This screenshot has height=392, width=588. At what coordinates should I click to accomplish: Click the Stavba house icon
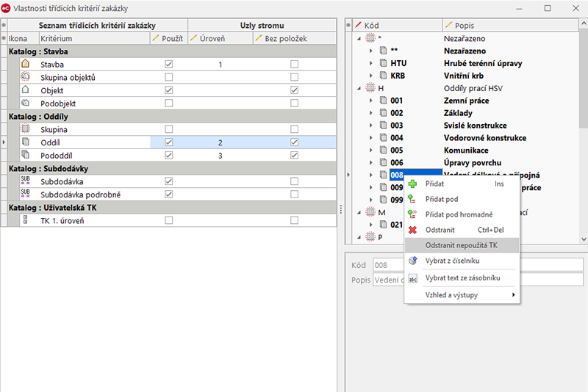pos(26,64)
